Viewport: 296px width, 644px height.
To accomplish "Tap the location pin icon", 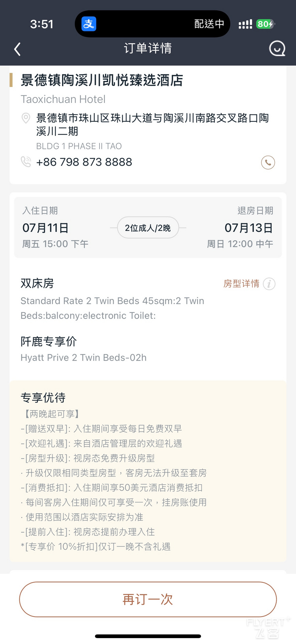I will point(26,118).
